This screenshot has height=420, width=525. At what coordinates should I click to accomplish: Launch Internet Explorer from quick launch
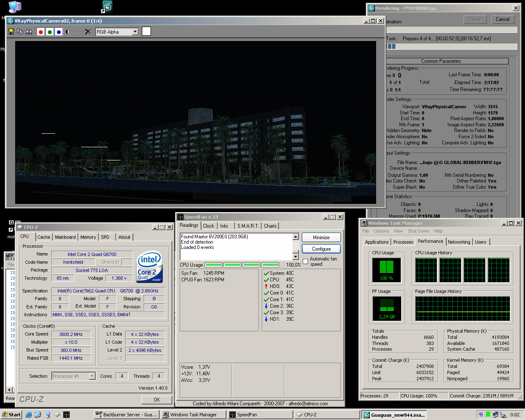point(29,415)
